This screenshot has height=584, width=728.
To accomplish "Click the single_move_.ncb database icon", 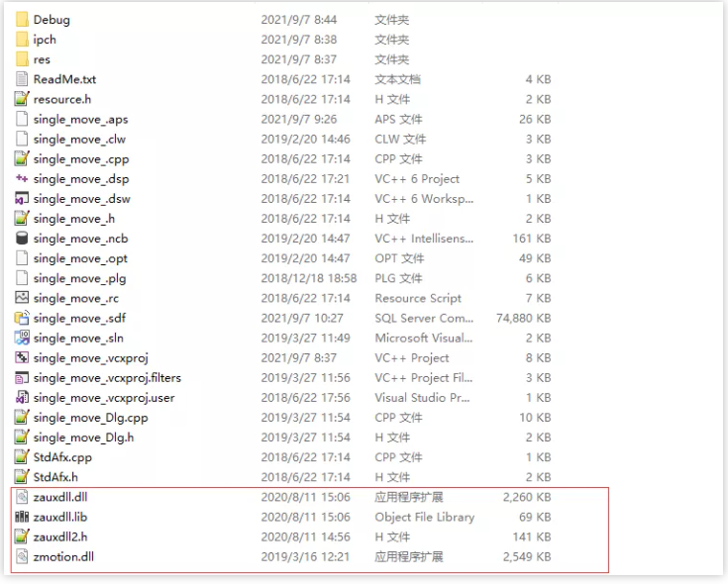I will click(22, 239).
